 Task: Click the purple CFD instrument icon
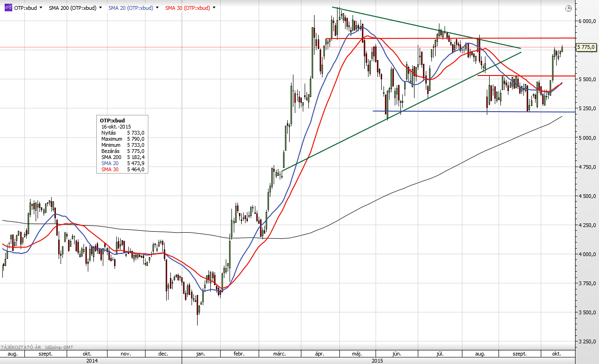coord(8,8)
